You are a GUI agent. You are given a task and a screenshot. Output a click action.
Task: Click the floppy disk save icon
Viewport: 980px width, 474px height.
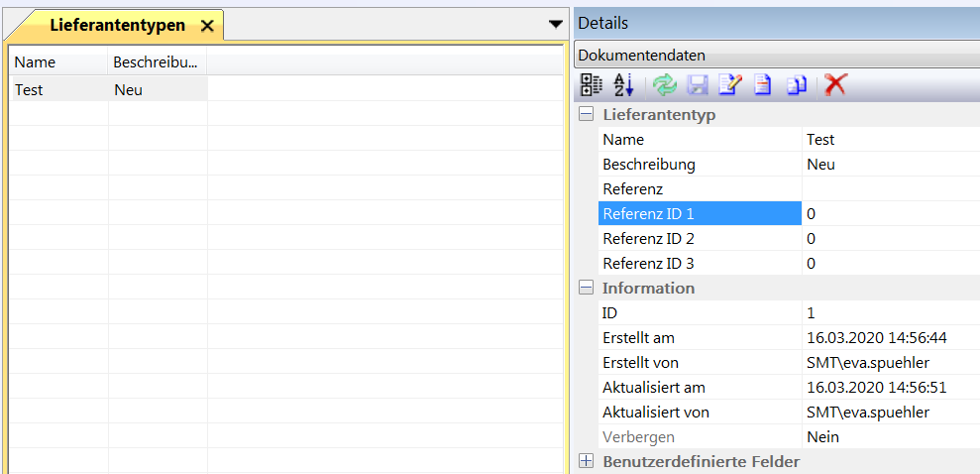click(697, 85)
